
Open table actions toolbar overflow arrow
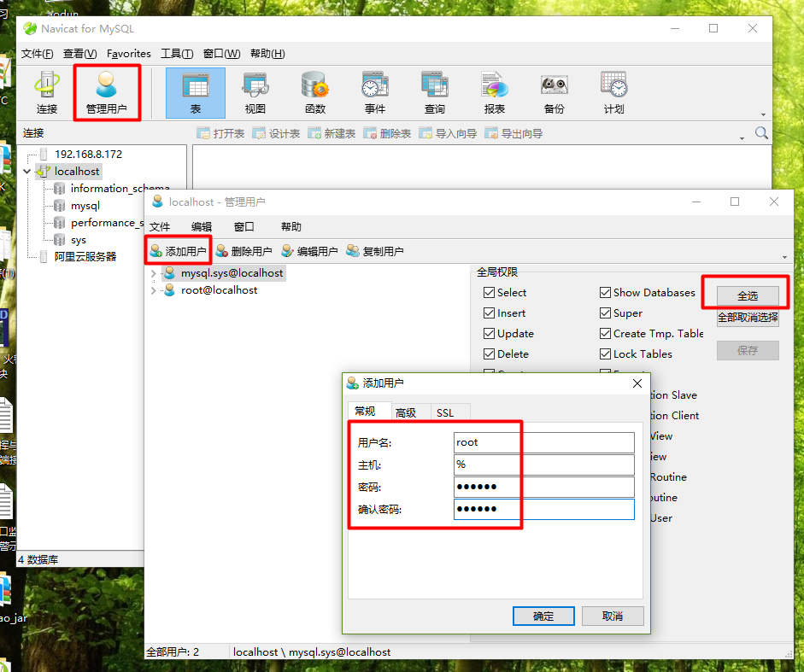[x=742, y=138]
